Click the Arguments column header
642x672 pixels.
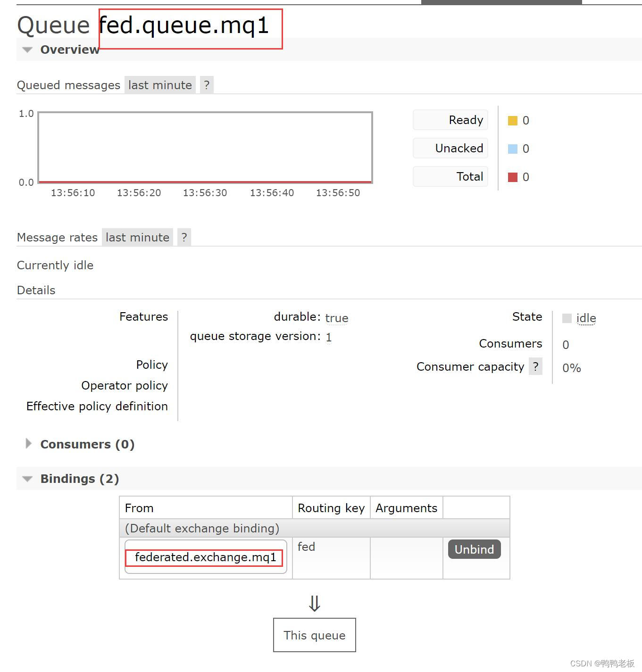coord(406,508)
